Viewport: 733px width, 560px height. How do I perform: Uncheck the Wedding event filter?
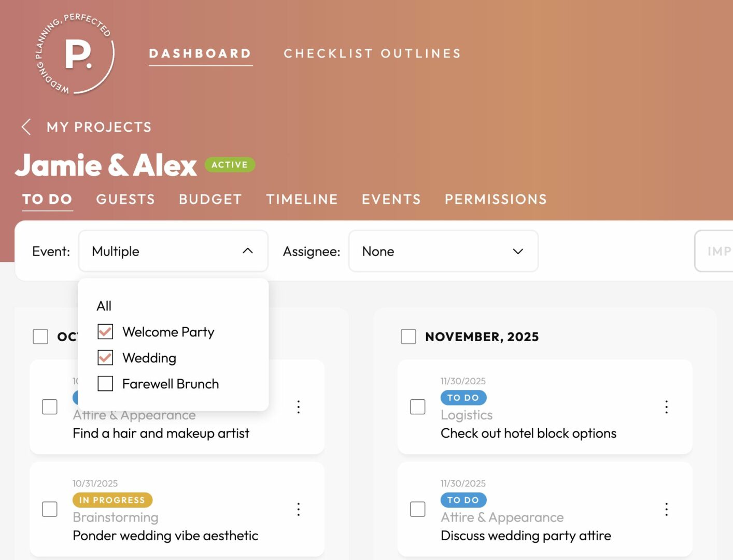(x=105, y=358)
